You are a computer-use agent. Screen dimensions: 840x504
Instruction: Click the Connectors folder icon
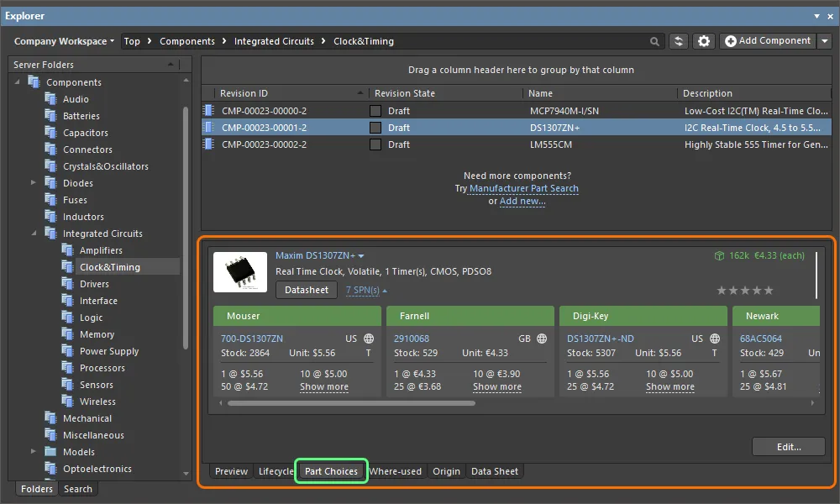pyautogui.click(x=50, y=150)
